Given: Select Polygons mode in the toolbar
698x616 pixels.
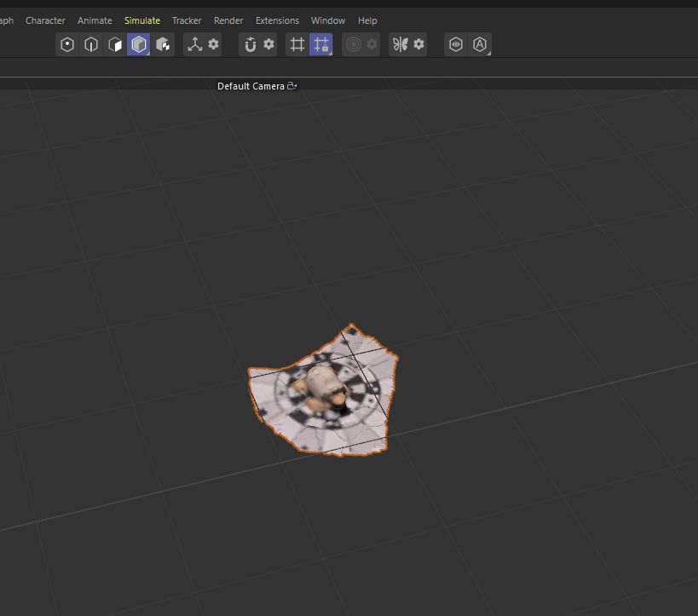Looking at the screenshot, I should (115, 44).
